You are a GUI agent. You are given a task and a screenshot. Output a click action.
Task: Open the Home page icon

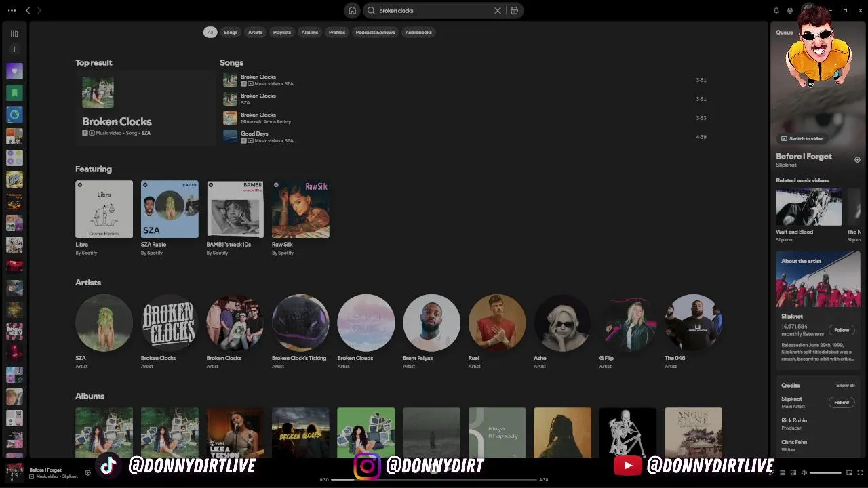click(352, 10)
